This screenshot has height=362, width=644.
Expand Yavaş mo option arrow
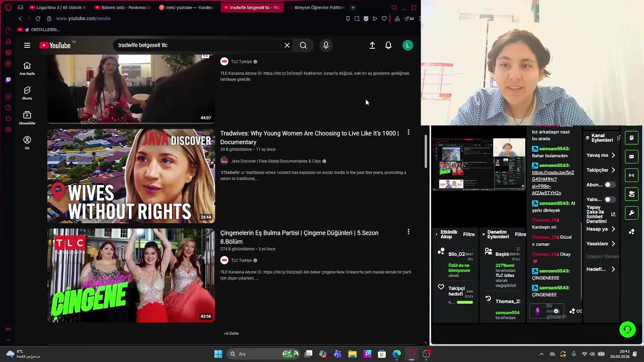pyautogui.click(x=613, y=155)
